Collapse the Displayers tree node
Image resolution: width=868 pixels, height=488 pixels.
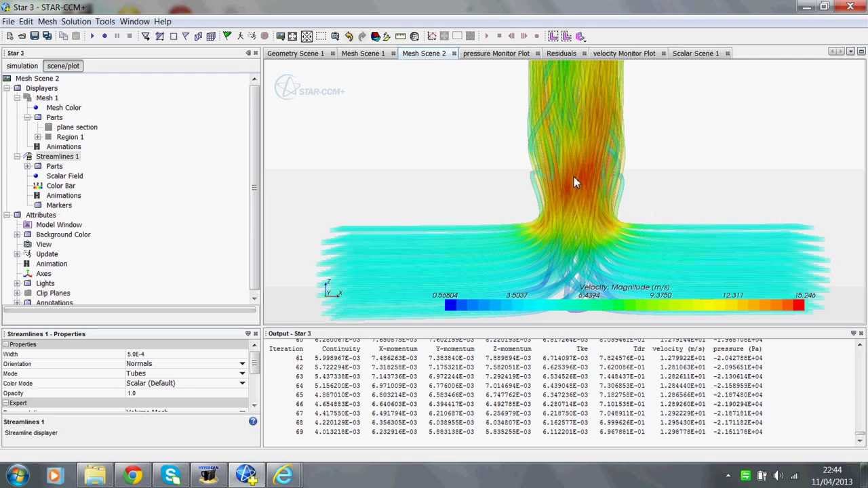coord(7,88)
